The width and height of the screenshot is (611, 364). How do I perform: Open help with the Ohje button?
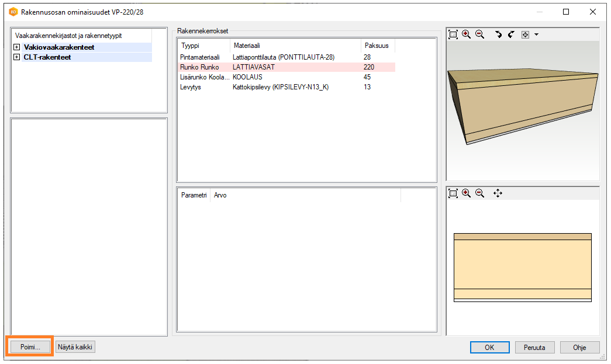(579, 348)
